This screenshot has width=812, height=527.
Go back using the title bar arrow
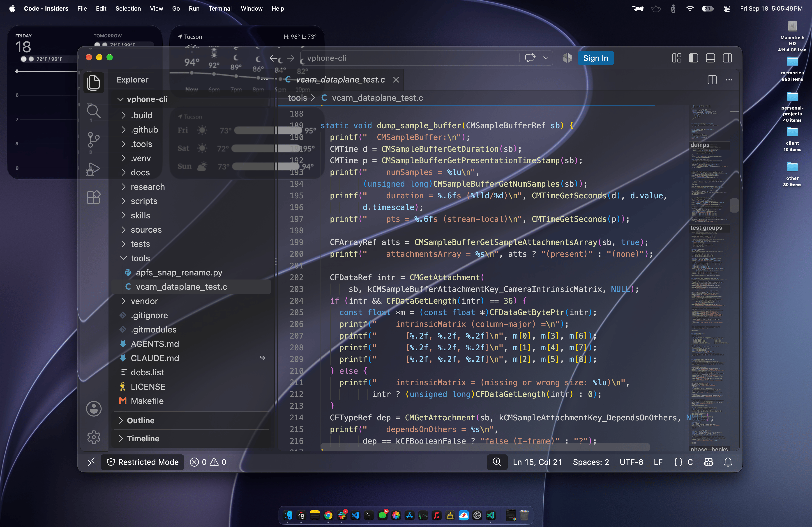(274, 58)
